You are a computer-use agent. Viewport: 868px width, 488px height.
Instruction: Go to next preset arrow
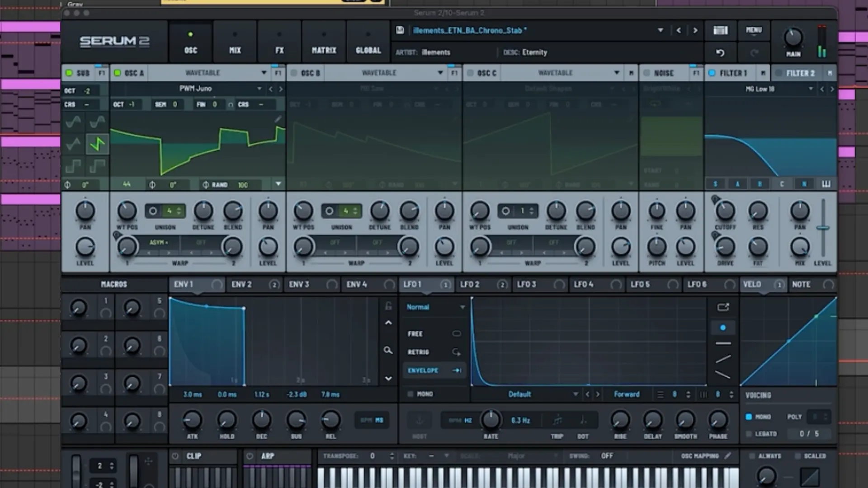[695, 30]
